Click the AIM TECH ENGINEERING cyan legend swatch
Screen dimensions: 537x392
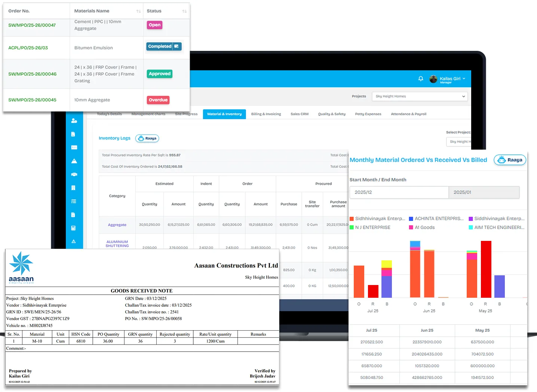[471, 227]
